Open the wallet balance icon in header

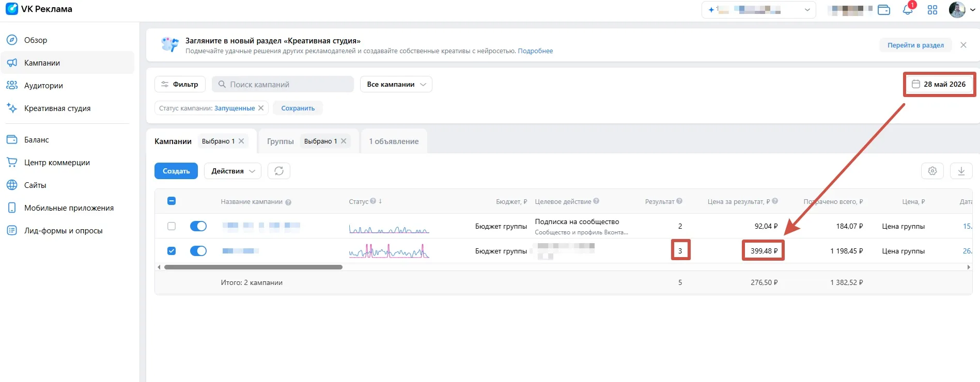point(884,10)
